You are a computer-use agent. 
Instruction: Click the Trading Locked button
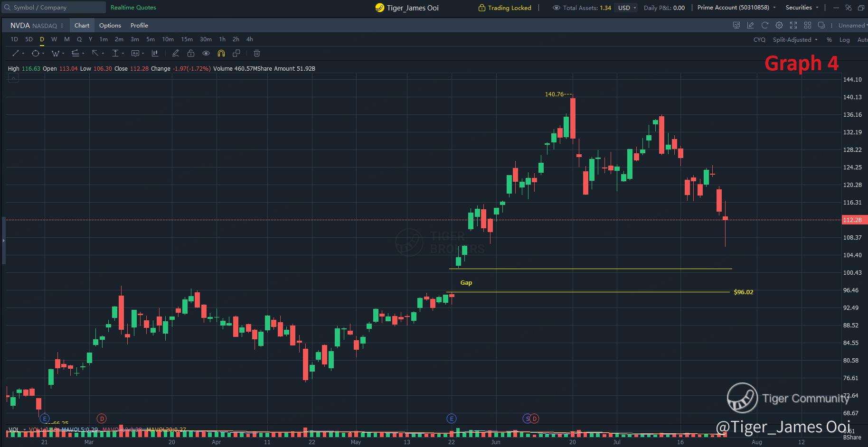(505, 8)
